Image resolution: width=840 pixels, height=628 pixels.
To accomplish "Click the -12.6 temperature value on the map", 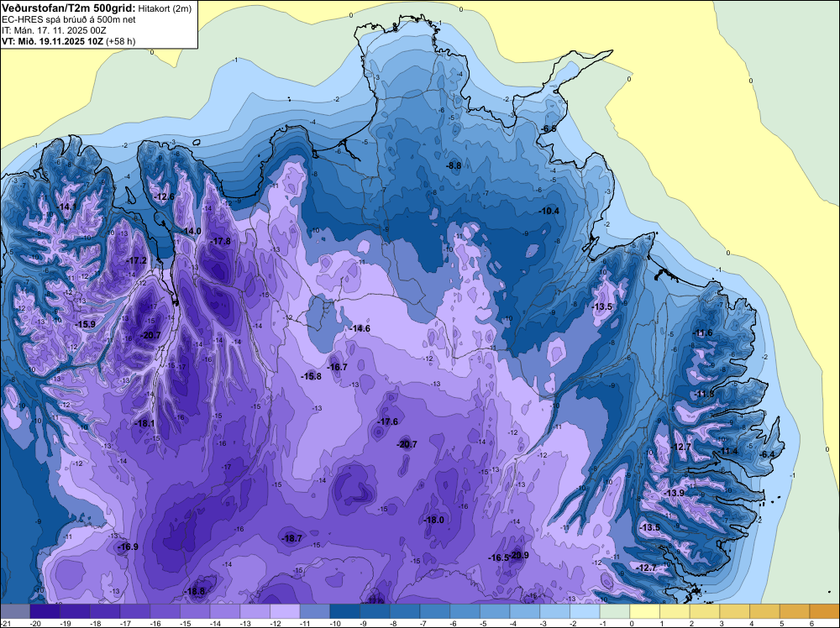I will pyautogui.click(x=165, y=197).
